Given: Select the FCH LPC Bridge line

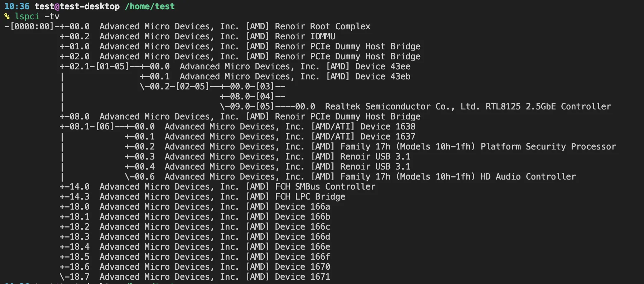Looking at the screenshot, I should click(x=310, y=197).
